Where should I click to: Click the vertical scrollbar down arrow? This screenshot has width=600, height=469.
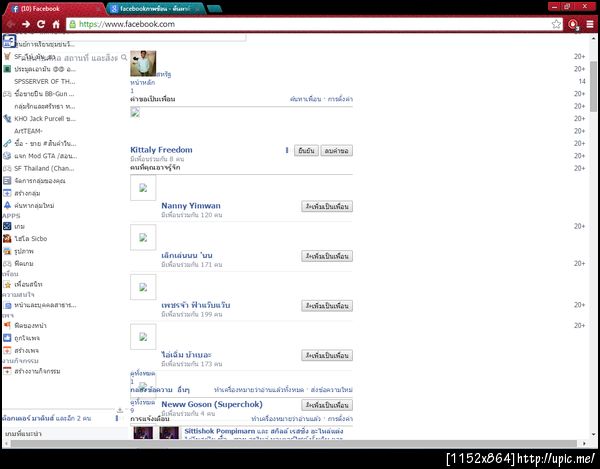pos(593,435)
